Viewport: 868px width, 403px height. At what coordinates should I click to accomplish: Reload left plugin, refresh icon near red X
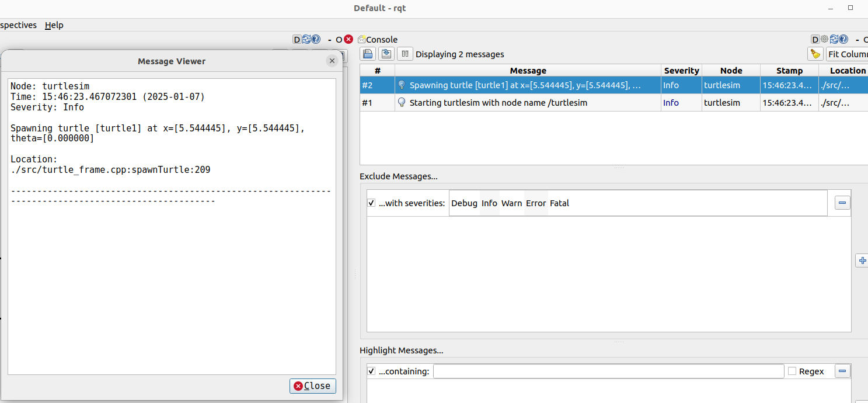click(x=306, y=40)
